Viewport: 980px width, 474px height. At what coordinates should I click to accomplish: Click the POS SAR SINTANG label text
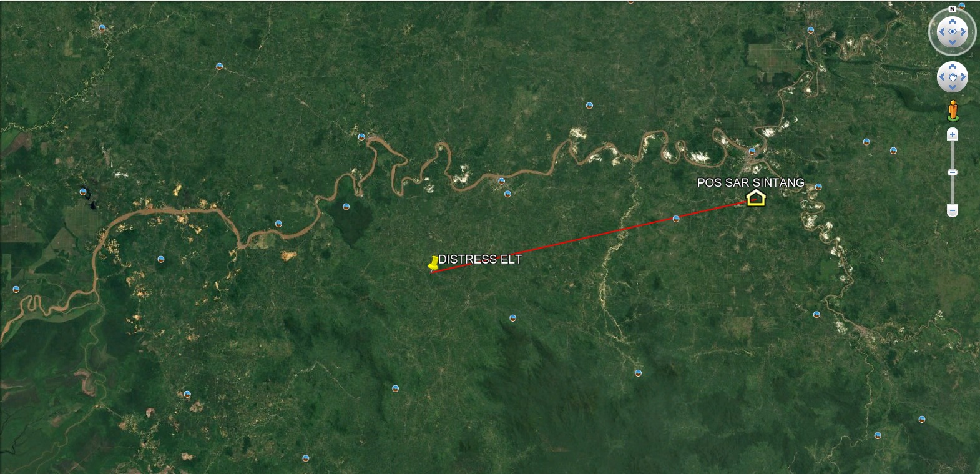coord(751,182)
